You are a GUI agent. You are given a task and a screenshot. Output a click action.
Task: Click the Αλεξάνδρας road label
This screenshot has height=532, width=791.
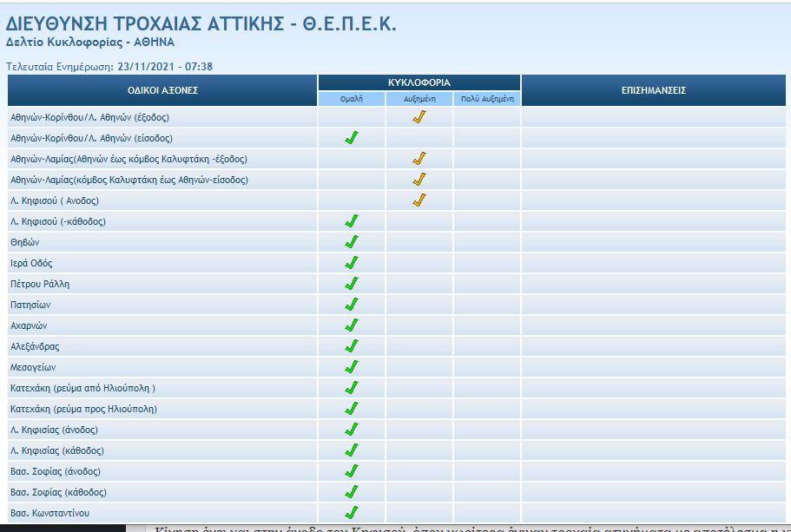(36, 346)
